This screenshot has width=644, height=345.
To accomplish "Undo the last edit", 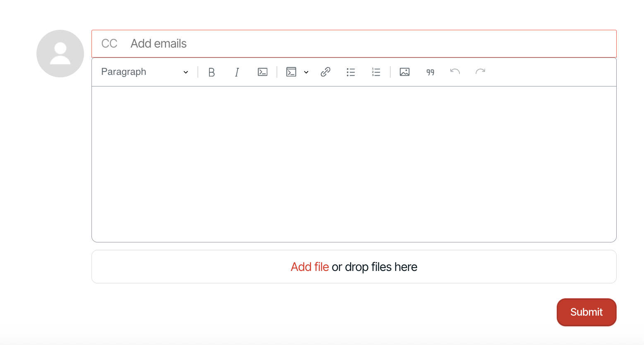I will tap(455, 72).
